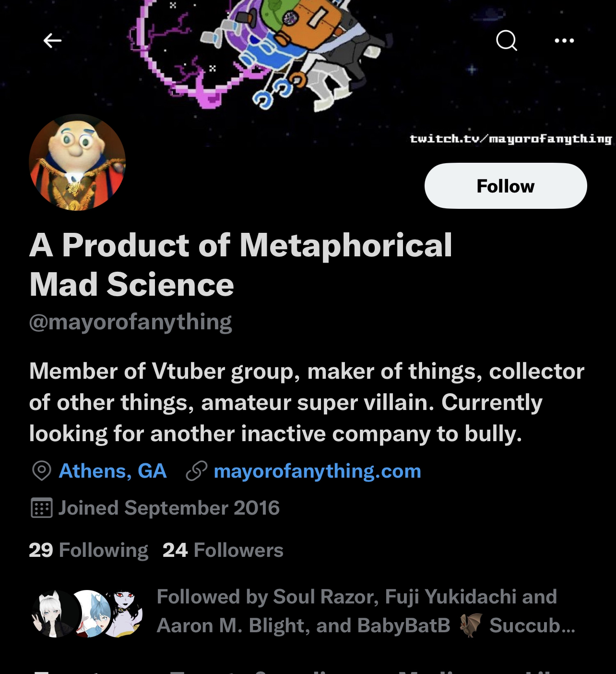Click the white Follow button
Viewport: 616px width, 674px height.
click(x=505, y=186)
